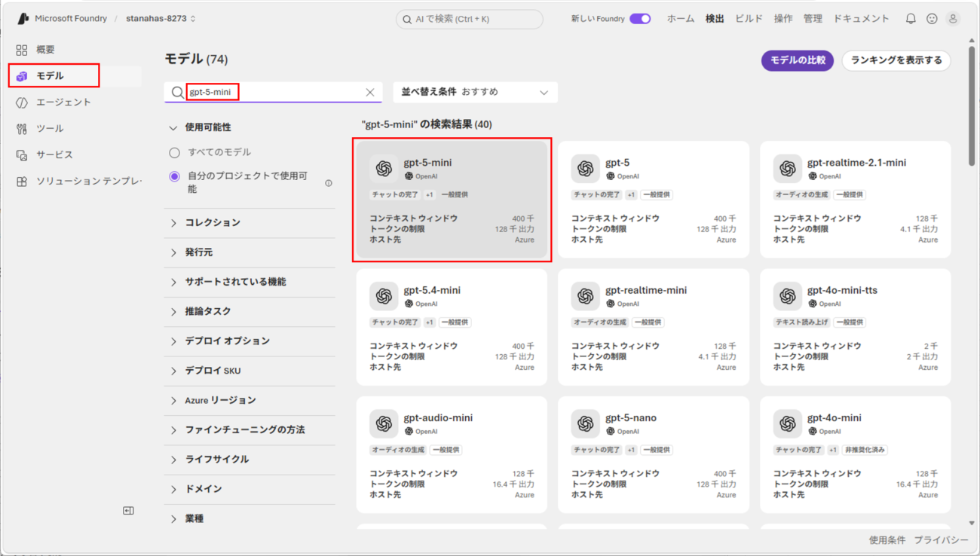
Task: Open the notifications bell icon
Action: (x=911, y=19)
